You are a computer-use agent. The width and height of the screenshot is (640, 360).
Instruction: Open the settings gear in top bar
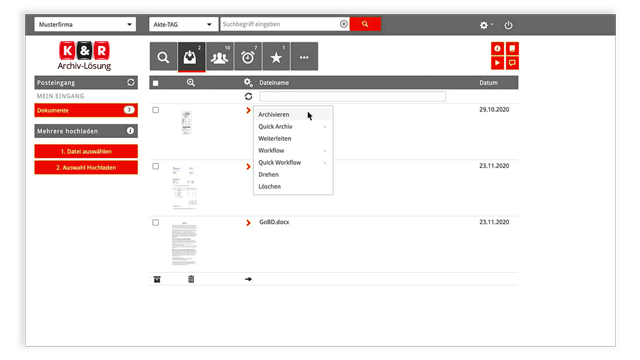[484, 25]
